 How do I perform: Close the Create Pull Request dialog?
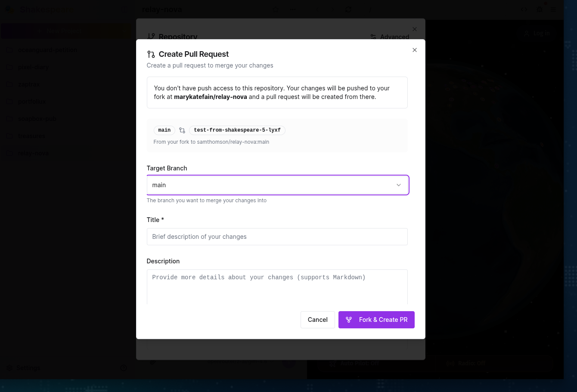414,50
